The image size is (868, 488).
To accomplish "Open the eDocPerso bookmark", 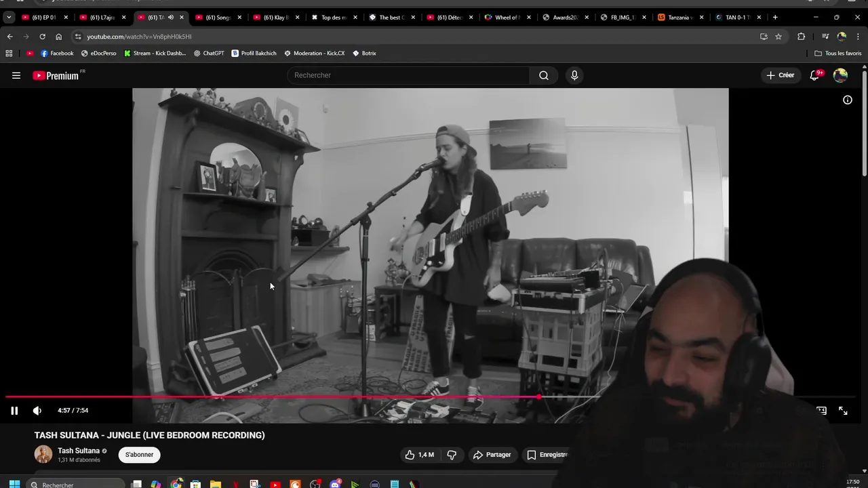I will 98,53.
